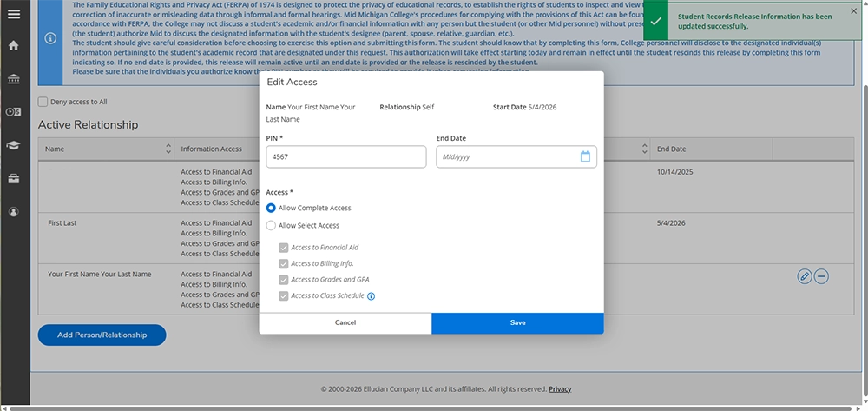868x411 pixels.
Task: Open the hamburger navigation menu
Action: point(14,15)
